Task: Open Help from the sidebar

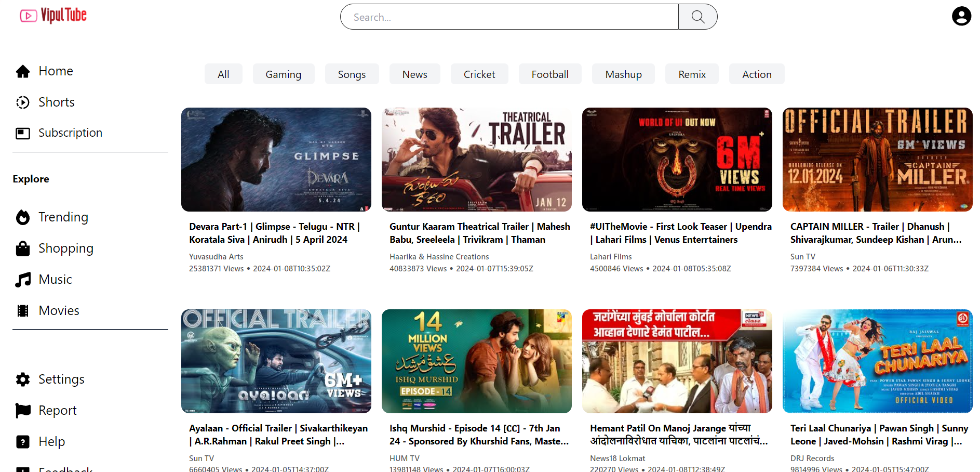Action: [x=51, y=442]
